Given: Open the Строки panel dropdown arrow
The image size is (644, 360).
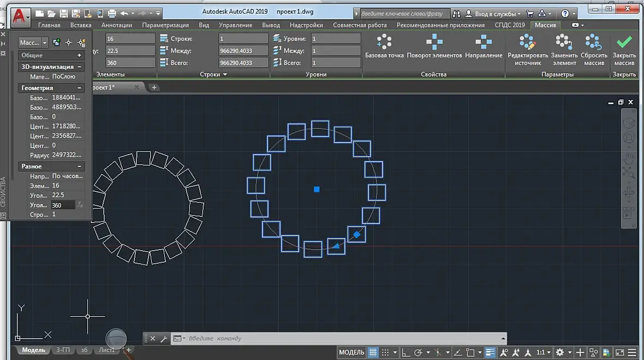Looking at the screenshot, I should click(225, 74).
